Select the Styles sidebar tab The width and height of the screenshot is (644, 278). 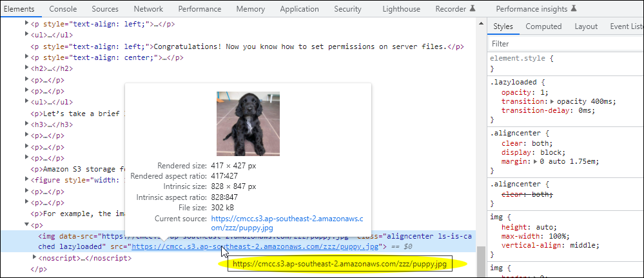click(x=503, y=26)
